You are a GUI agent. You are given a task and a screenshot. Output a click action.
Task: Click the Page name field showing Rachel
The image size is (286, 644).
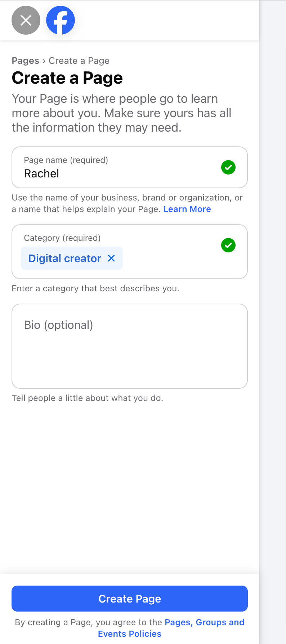tap(108, 173)
